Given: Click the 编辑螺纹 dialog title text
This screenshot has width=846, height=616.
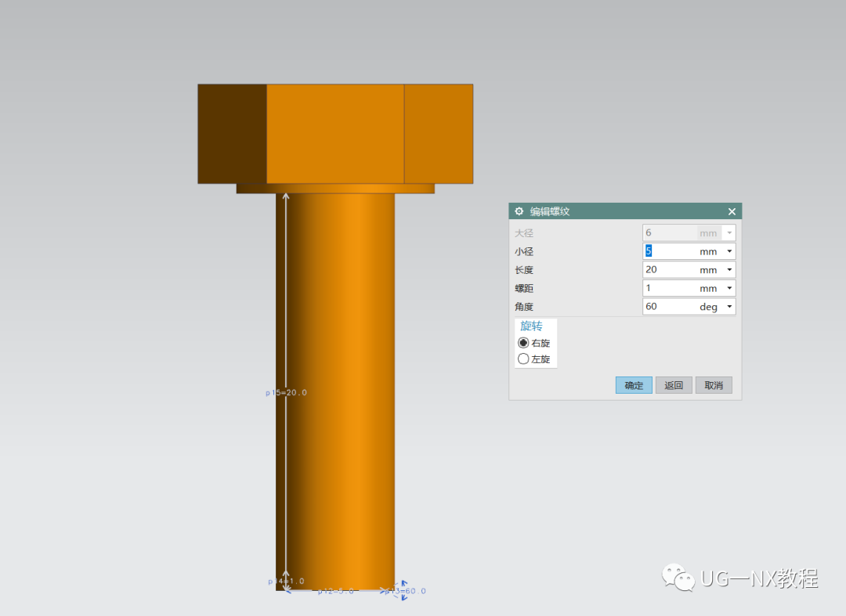Looking at the screenshot, I should point(550,211).
